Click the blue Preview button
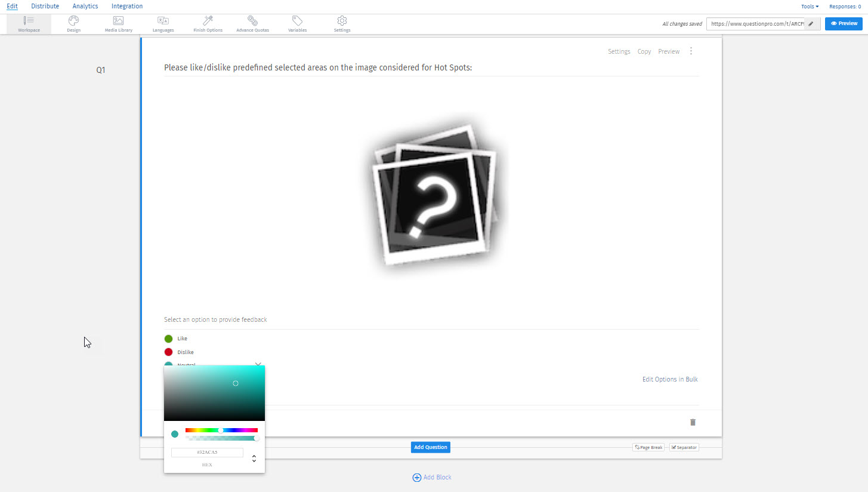The height and width of the screenshot is (492, 868). click(844, 23)
